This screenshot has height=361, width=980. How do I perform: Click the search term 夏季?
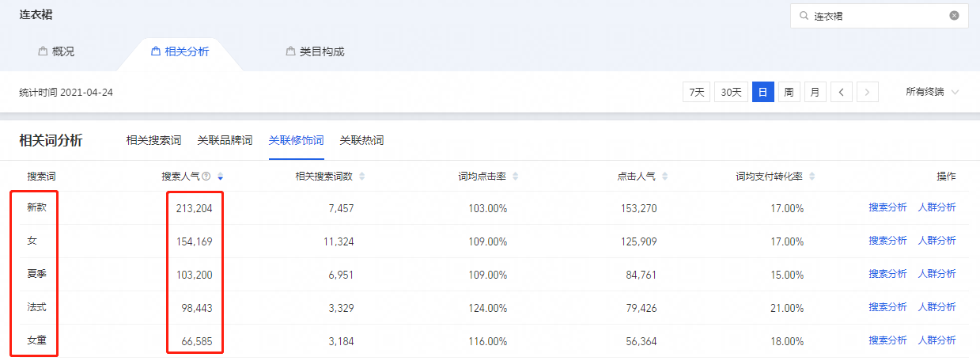[37, 274]
